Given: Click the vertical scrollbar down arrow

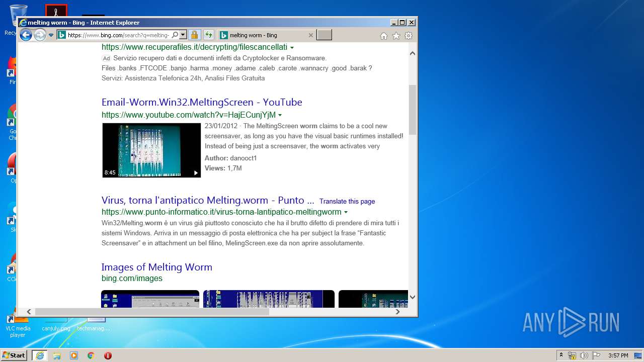Looking at the screenshot, I should point(413,297).
